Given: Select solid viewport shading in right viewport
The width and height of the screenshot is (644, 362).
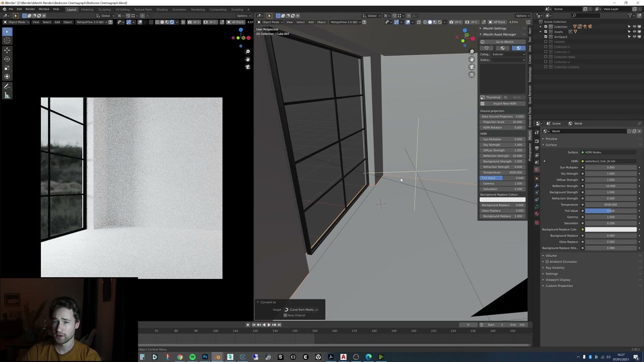Looking at the screenshot, I should (x=430, y=22).
